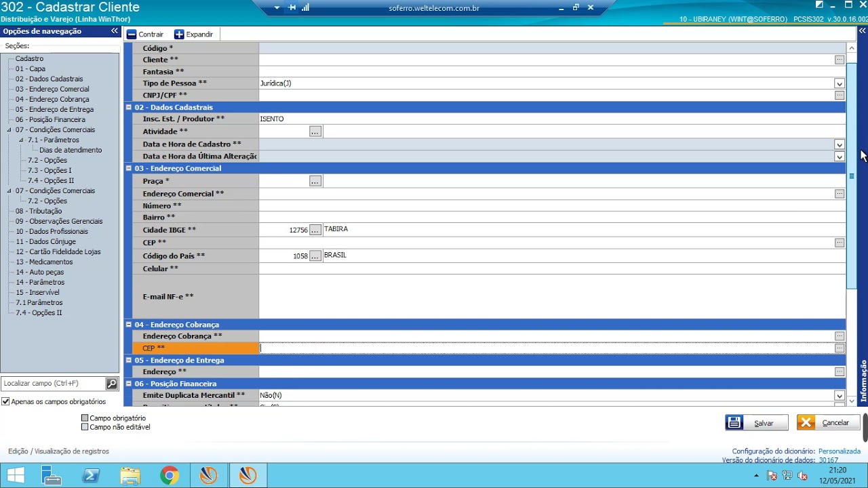Click Contrair label in toolbar

click(151, 35)
